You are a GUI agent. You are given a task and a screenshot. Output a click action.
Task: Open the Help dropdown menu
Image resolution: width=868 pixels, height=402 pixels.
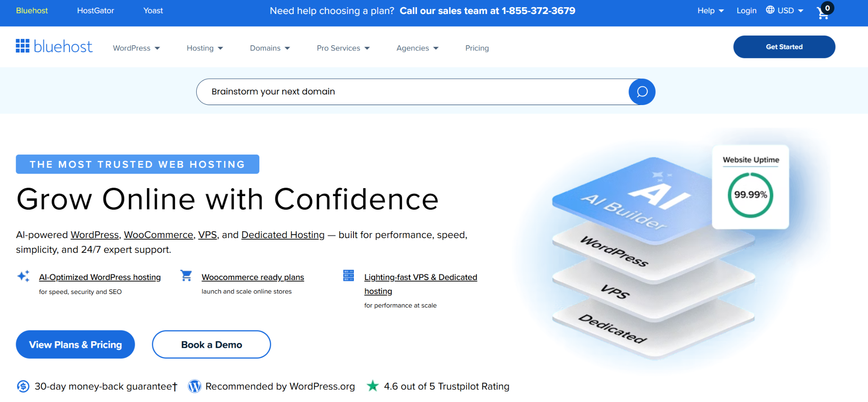(711, 11)
